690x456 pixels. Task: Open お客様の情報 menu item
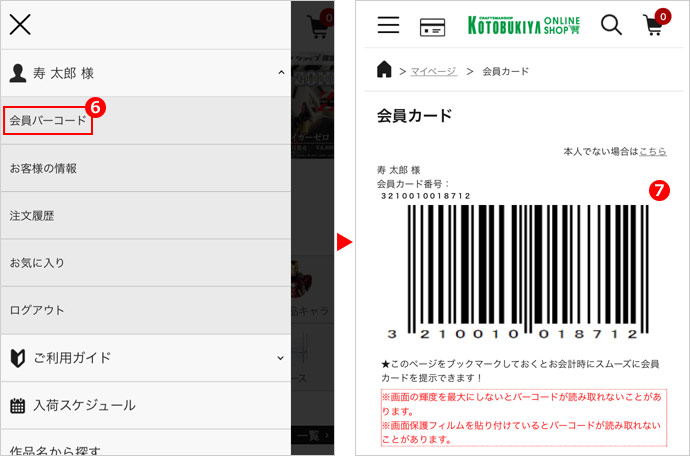coord(43,168)
